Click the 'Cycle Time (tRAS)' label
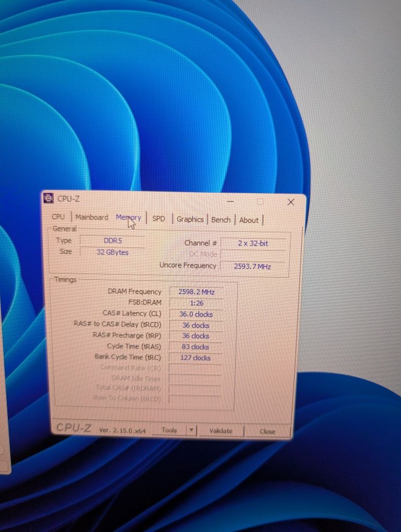The width and height of the screenshot is (401, 532). (134, 346)
